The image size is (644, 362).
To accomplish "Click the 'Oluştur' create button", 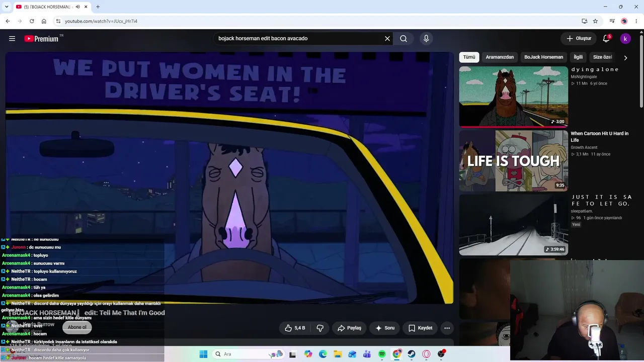I will (x=579, y=39).
